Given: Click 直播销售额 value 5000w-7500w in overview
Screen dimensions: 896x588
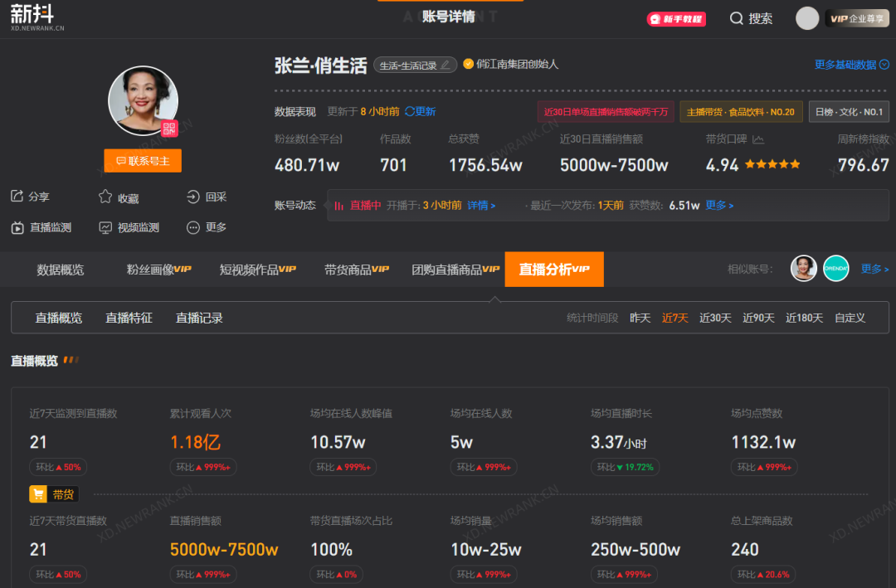Looking at the screenshot, I should pos(224,550).
